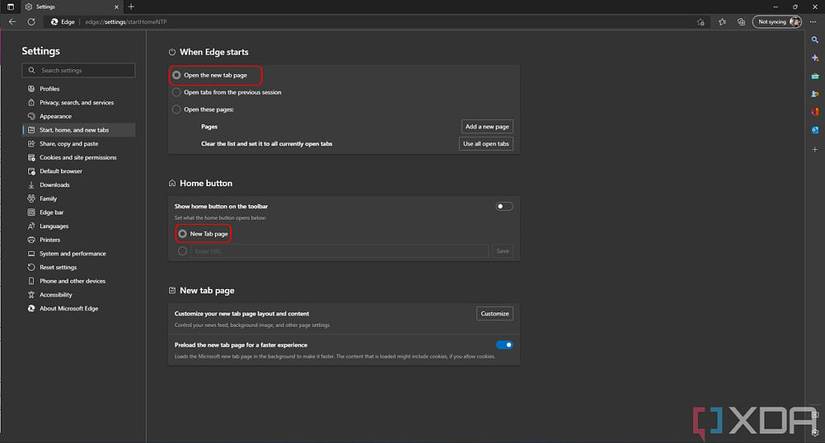Click the Not syncing profile button
Image resolution: width=825 pixels, height=443 pixels.
777,22
